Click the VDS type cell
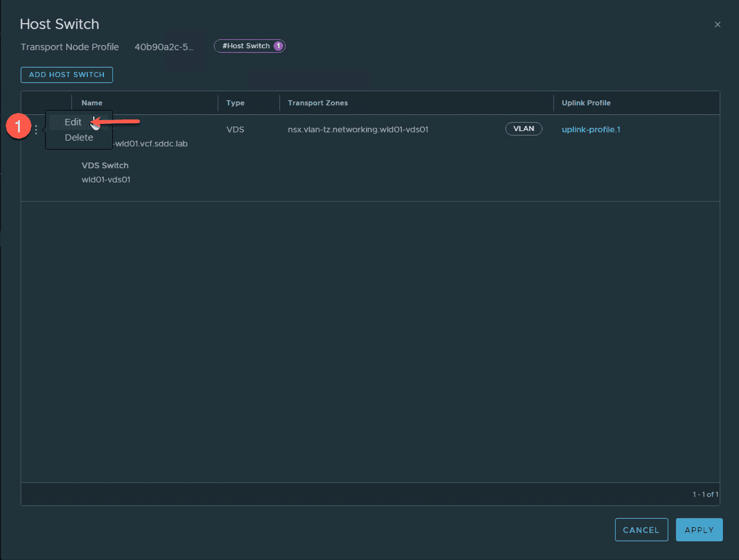This screenshot has width=739, height=560. 236,129
